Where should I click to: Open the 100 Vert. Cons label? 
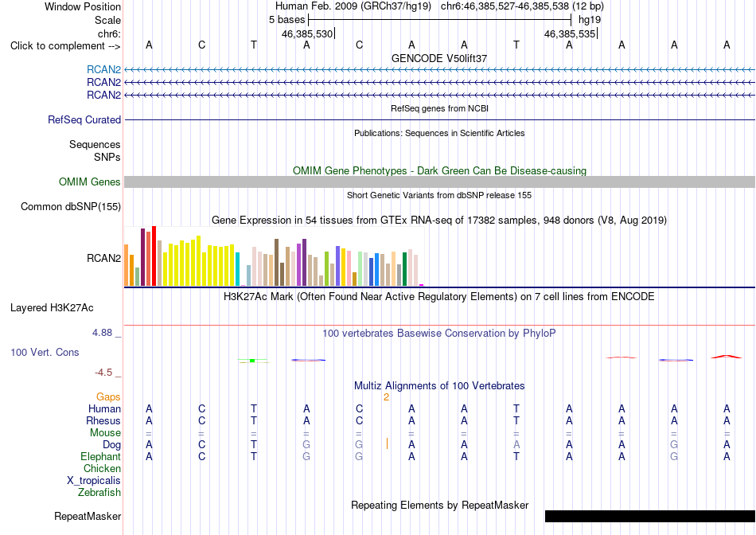pyautogui.click(x=45, y=352)
